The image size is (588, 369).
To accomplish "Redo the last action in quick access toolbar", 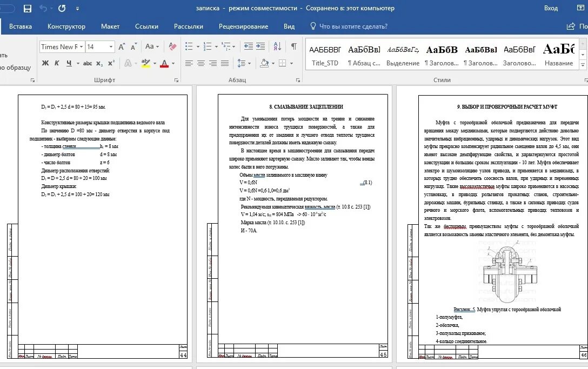I will coord(62,8).
